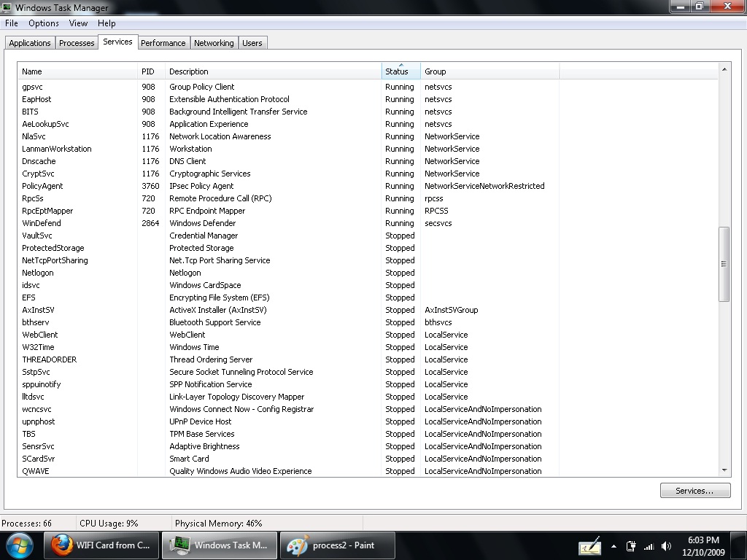Sort by the Status column header
Screen dimensions: 747x560
(400, 71)
